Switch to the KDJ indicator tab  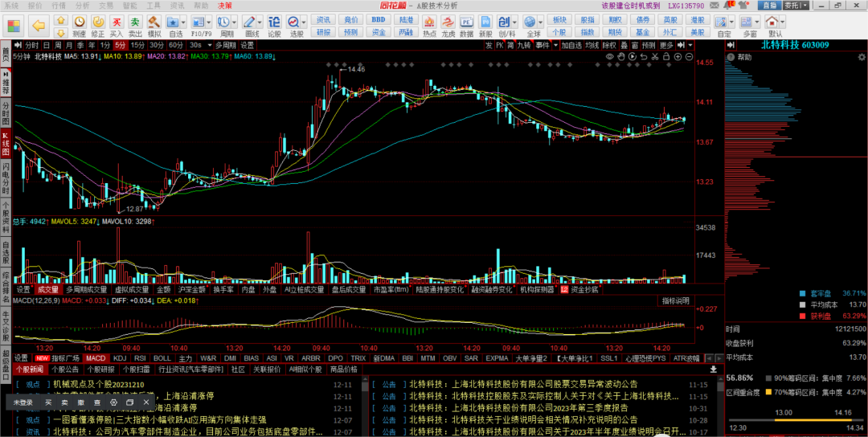click(120, 358)
